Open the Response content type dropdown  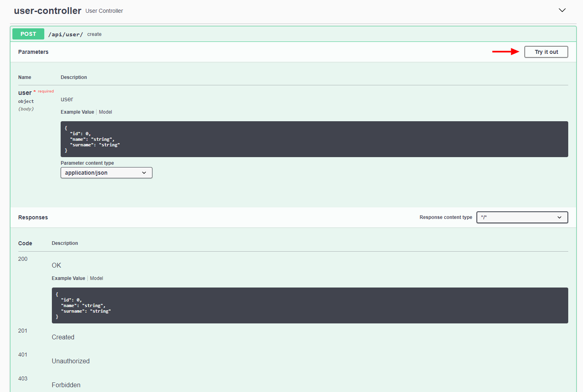coord(522,217)
